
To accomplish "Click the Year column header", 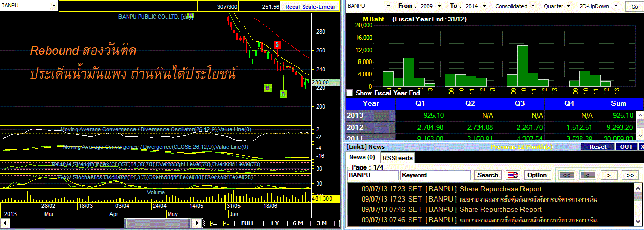I will (370, 103).
